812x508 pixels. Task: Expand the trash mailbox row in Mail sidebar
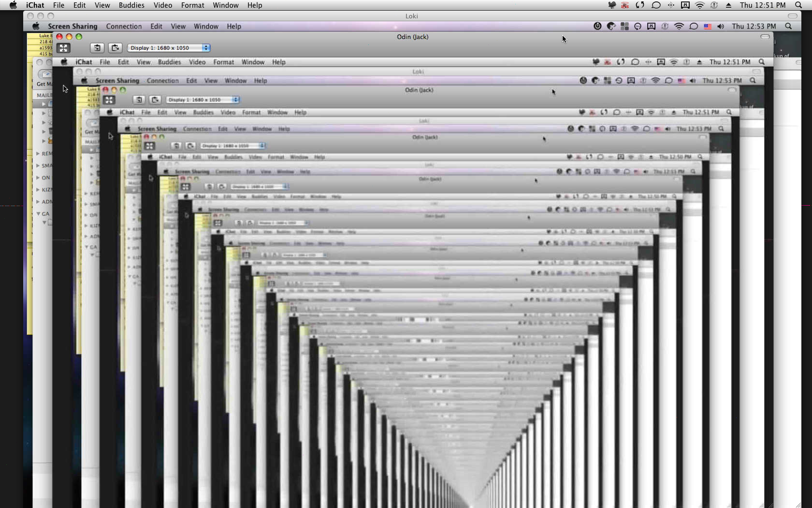coord(44,132)
